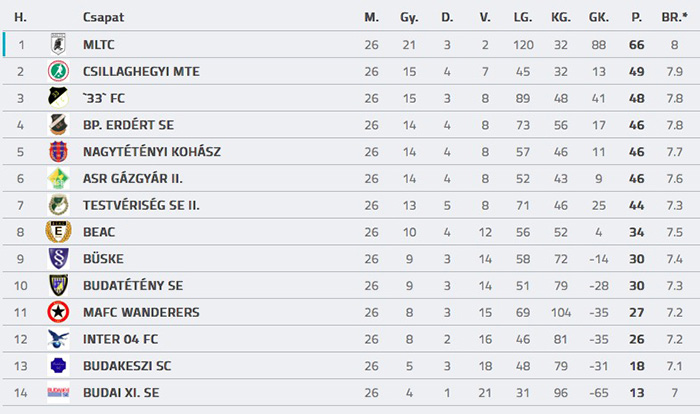Click the Inter 04 FC eagle logo
Screen dimensions: 700x414
(x=58, y=339)
